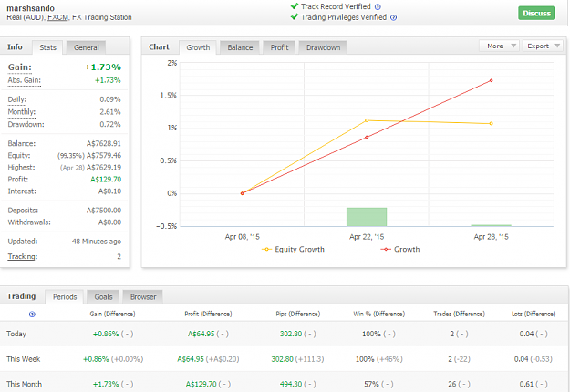
Task: Click the Track Record Verified help icon
Action: tap(378, 7)
